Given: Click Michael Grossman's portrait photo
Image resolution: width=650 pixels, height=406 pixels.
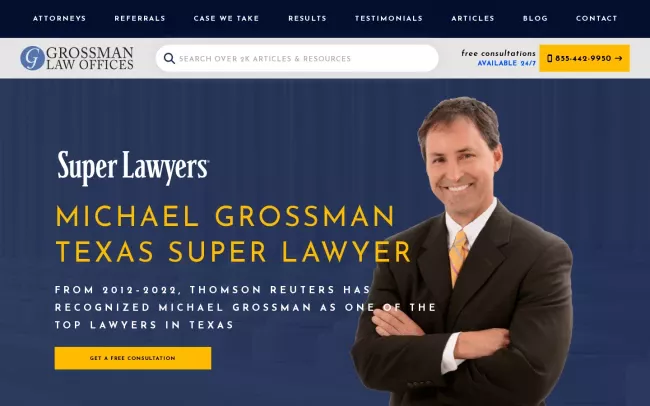Looking at the screenshot, I should (x=462, y=251).
